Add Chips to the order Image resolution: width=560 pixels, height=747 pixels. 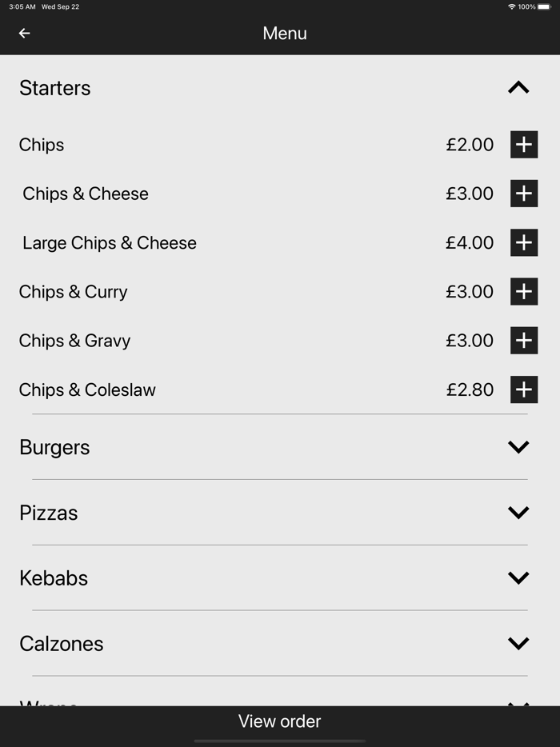pyautogui.click(x=524, y=145)
